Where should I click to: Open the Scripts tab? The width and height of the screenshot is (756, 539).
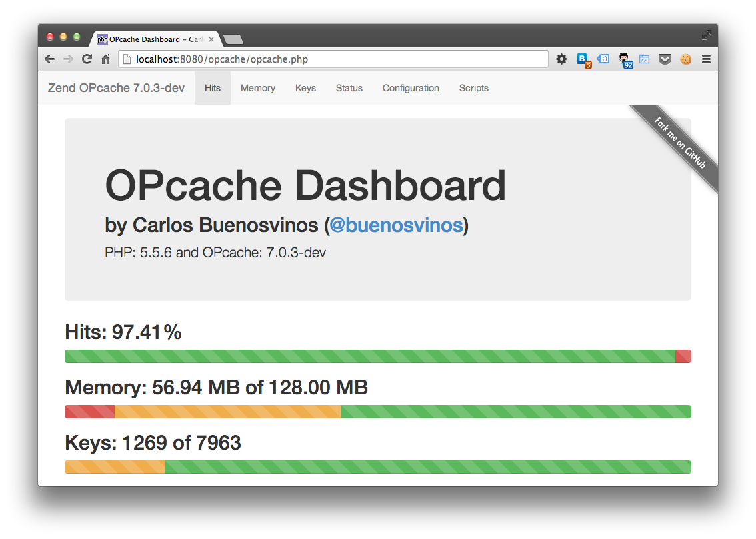[x=474, y=88]
